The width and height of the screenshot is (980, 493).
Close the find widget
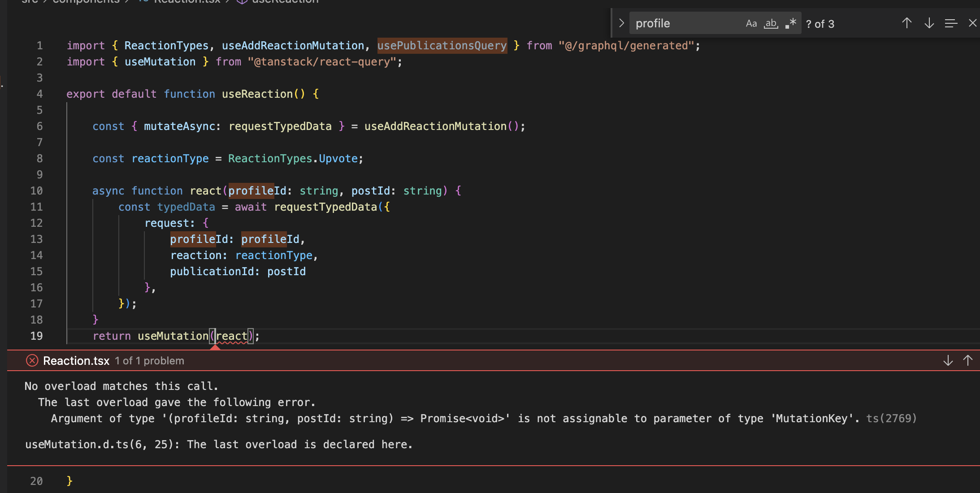(972, 23)
